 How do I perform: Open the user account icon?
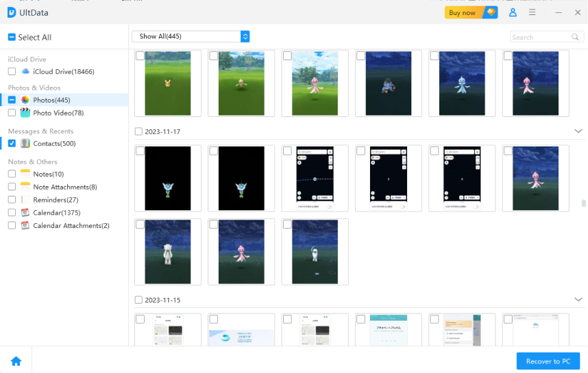(x=513, y=12)
